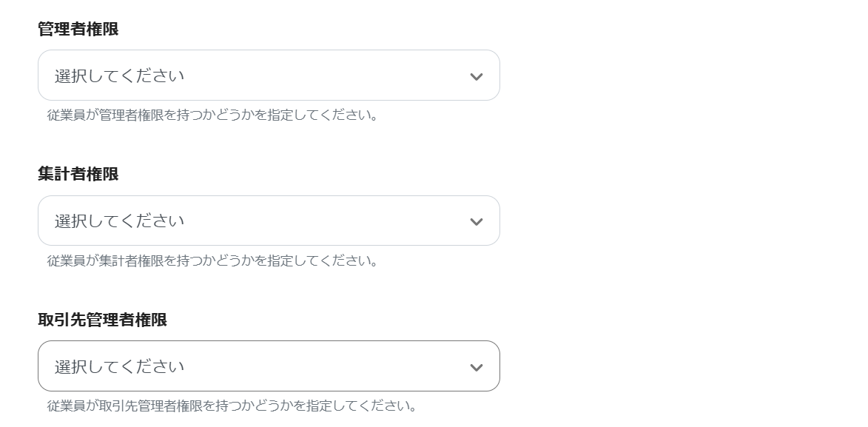Open the 管理者権限 dropdown
The height and width of the screenshot is (427, 868).
pyautogui.click(x=269, y=75)
